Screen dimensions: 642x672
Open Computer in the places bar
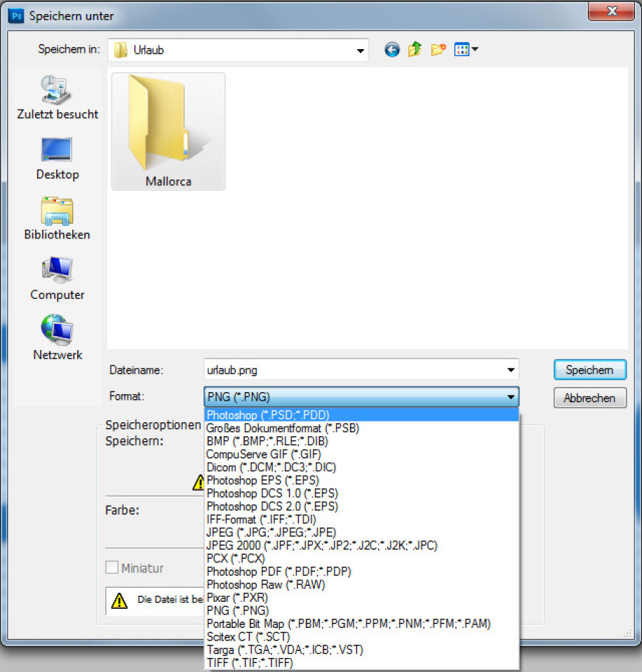pyautogui.click(x=58, y=279)
